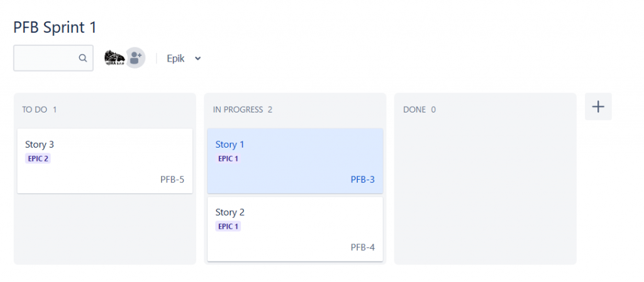Image resolution: width=644 pixels, height=282 pixels.
Task: Select the team member avatar filter
Action: click(114, 58)
